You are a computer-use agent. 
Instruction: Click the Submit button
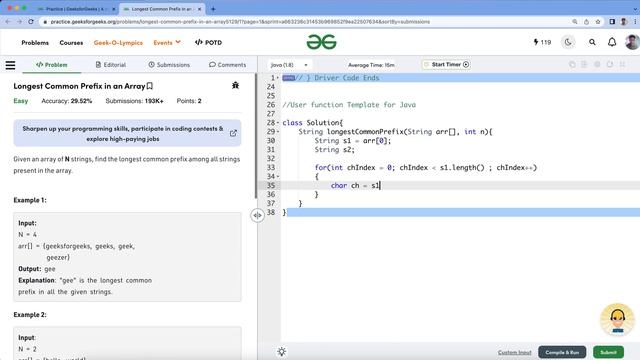pyautogui.click(x=608, y=352)
